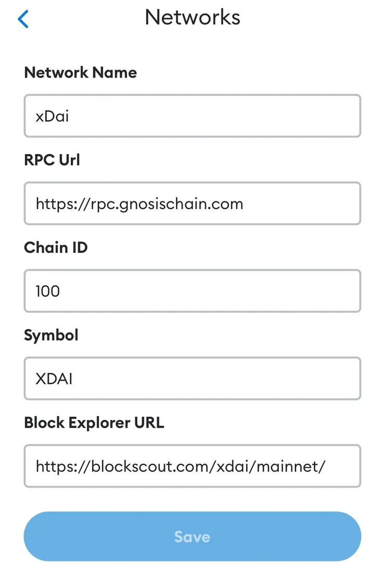
Task: Click the Network Name input showing xDai
Action: tap(192, 116)
